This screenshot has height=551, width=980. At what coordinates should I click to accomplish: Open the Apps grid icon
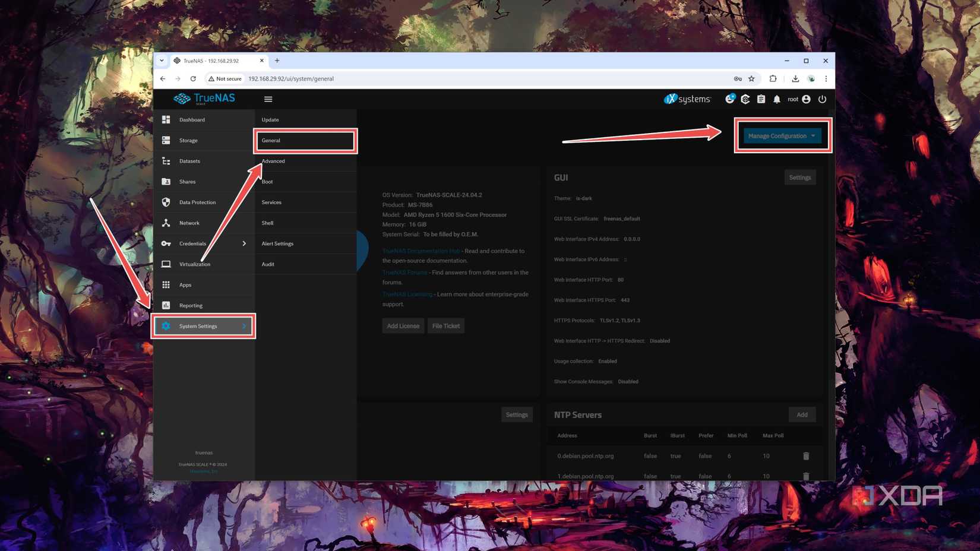coord(166,285)
